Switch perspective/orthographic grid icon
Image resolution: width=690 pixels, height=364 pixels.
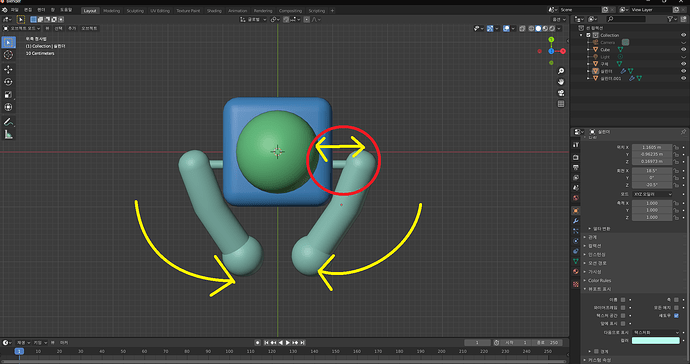click(x=561, y=104)
